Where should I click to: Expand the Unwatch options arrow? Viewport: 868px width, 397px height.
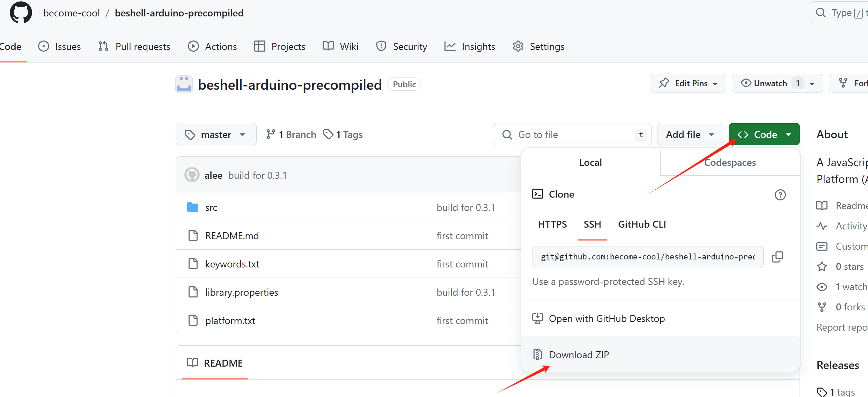(x=812, y=84)
